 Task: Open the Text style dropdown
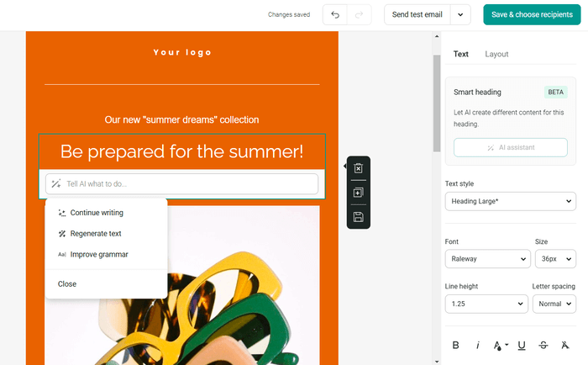point(510,201)
